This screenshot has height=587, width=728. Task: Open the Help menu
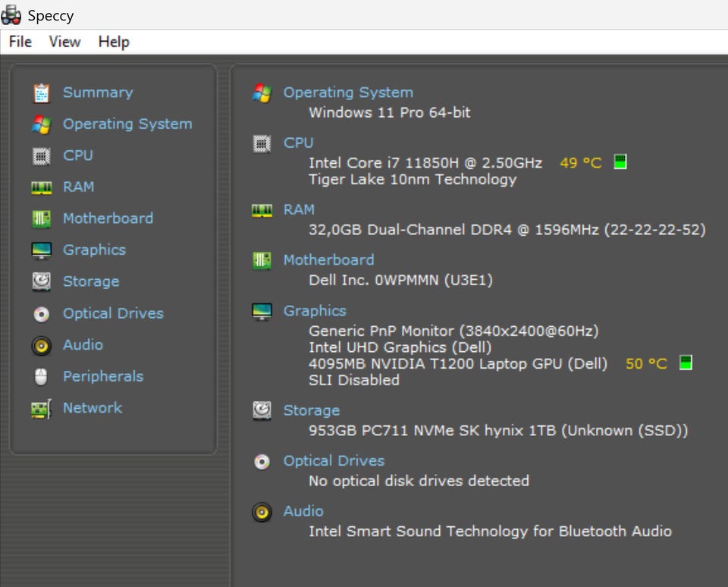pos(114,42)
